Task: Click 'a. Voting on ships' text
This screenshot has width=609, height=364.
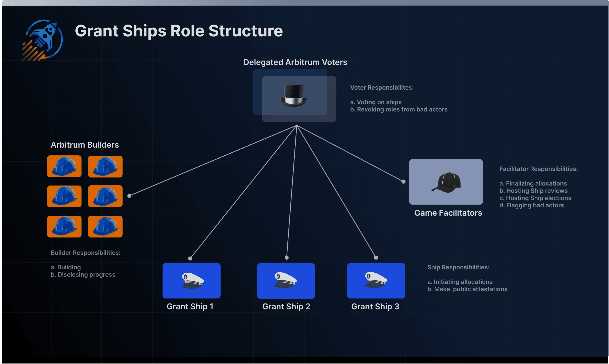Action: [x=376, y=102]
